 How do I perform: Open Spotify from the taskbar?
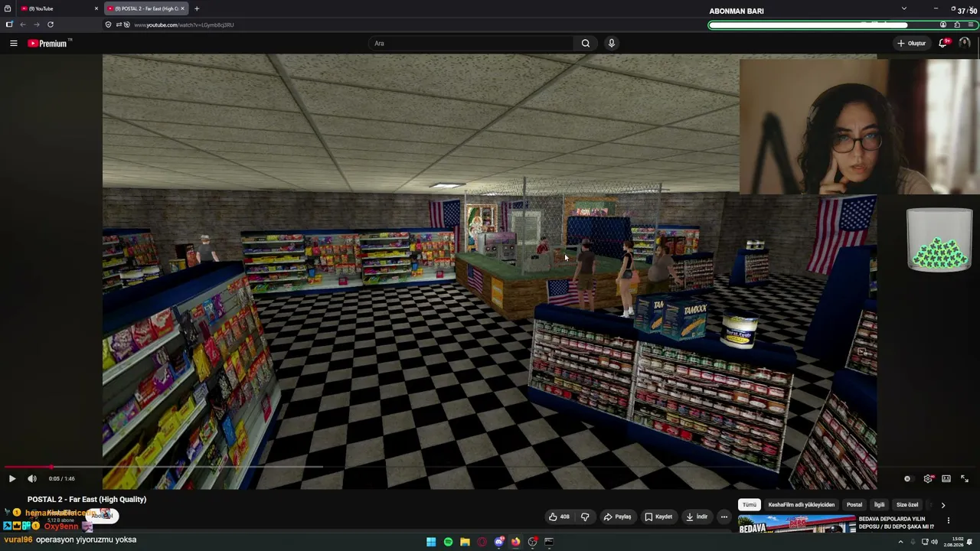point(448,542)
